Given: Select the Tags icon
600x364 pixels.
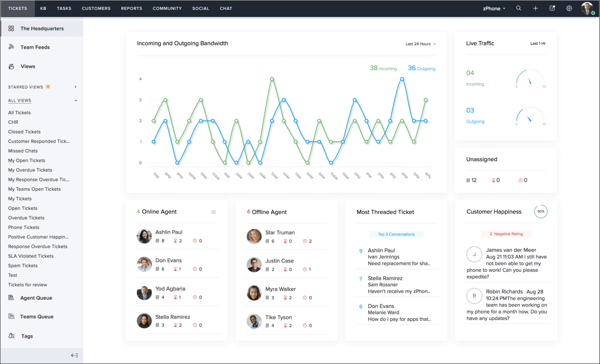Looking at the screenshot, I should [11, 336].
